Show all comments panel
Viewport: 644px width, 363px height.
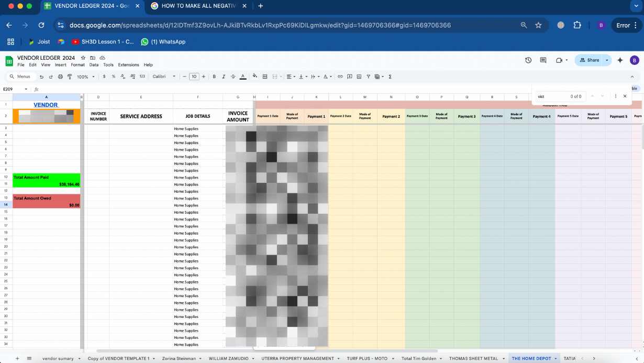[x=543, y=60]
